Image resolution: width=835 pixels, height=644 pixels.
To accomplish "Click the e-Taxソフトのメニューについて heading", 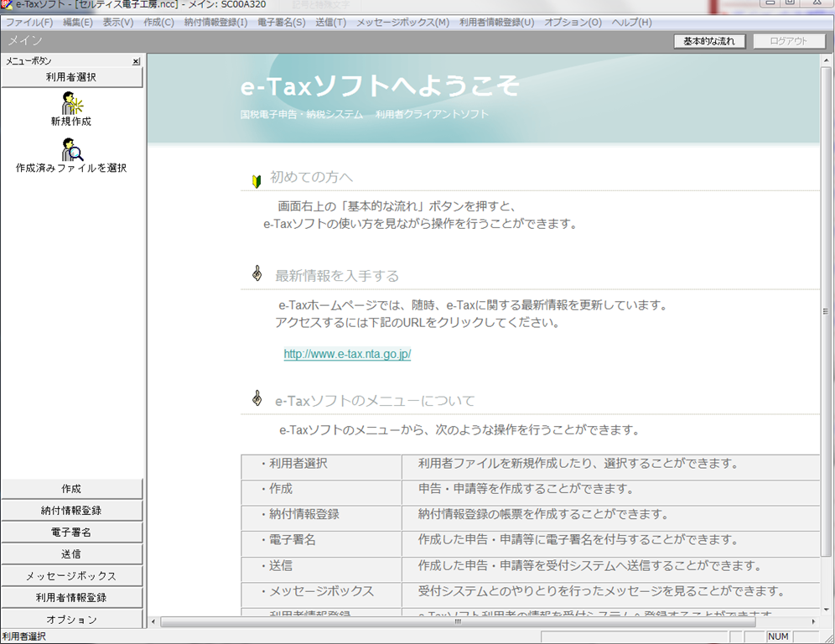I will 375,401.
